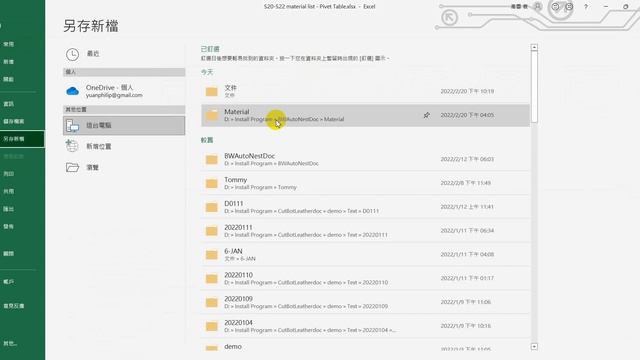Click the signed-in user name in title bar

click(519, 7)
